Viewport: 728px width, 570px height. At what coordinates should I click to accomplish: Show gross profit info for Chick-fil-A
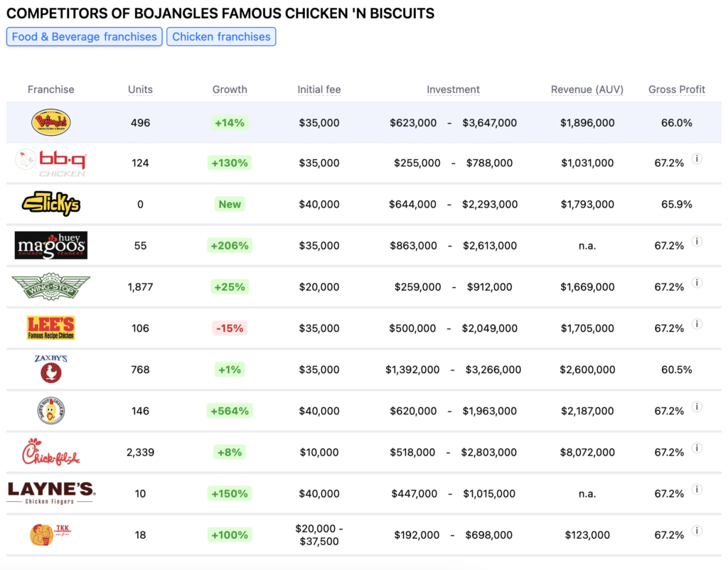(697, 448)
